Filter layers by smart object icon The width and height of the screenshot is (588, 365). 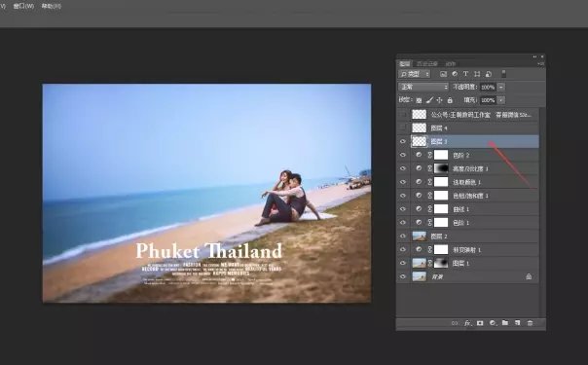pos(489,74)
